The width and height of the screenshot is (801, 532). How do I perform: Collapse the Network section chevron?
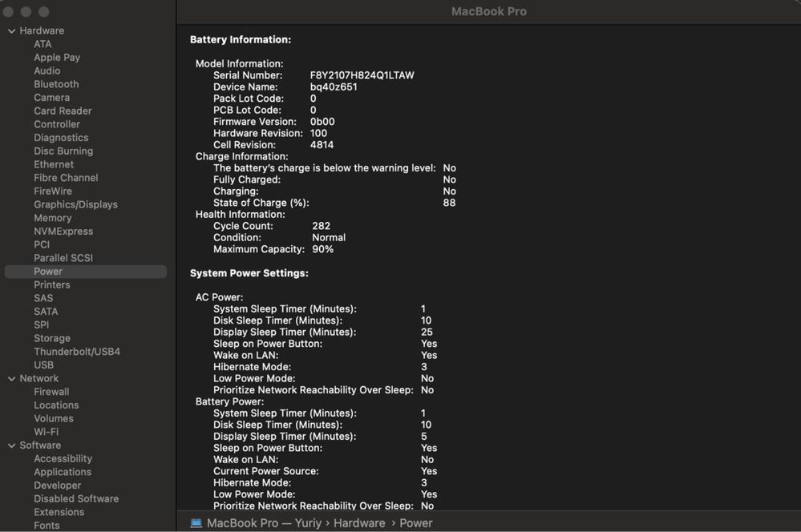pyautogui.click(x=11, y=379)
